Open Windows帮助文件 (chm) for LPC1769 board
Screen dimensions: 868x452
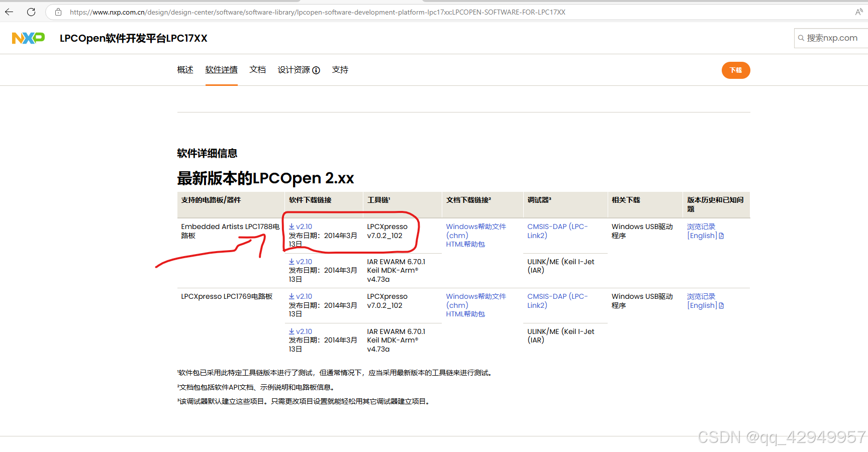point(476,301)
